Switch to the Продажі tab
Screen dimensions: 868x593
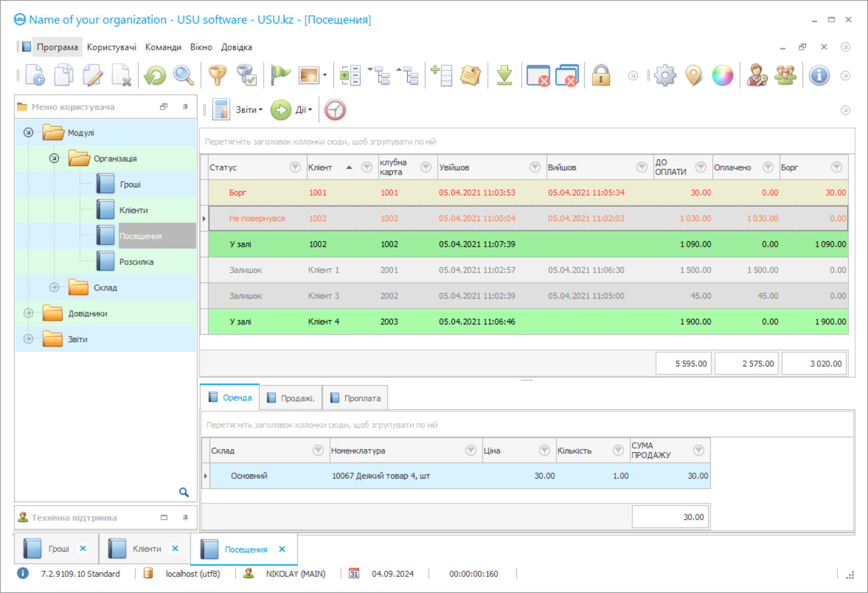[x=291, y=398]
